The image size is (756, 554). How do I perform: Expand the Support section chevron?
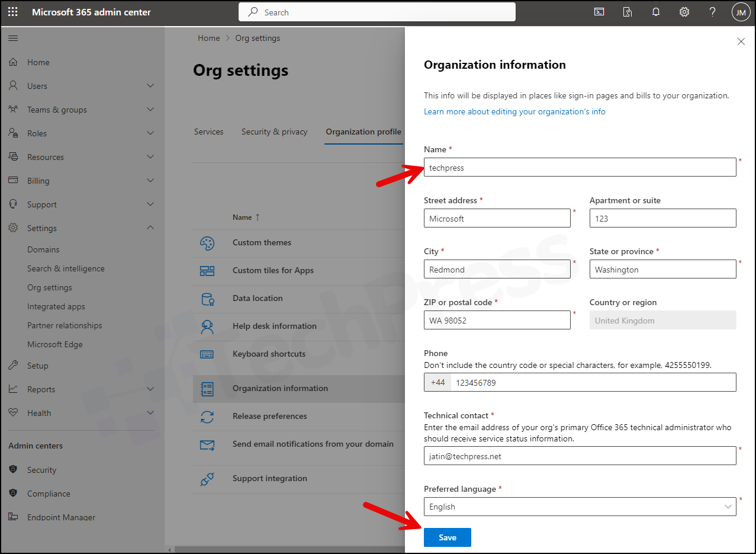click(x=150, y=204)
